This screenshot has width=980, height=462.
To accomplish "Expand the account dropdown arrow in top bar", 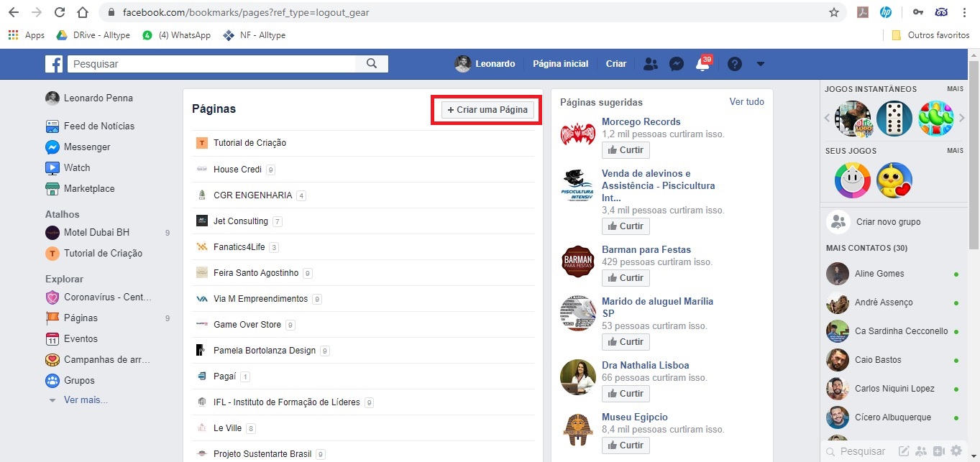I will tap(761, 64).
